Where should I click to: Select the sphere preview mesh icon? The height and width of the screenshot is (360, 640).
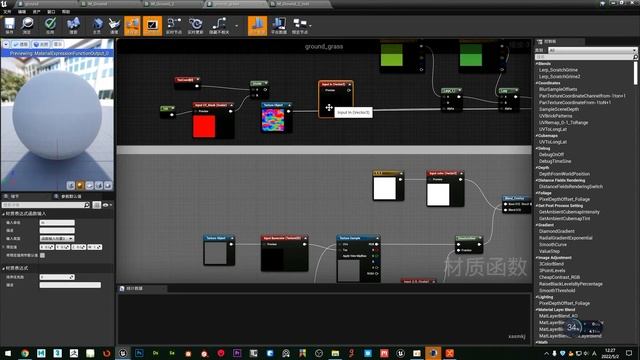[80, 186]
